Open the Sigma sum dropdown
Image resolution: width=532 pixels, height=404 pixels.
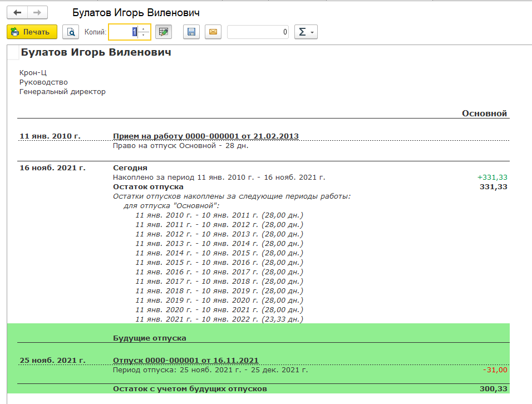point(306,32)
